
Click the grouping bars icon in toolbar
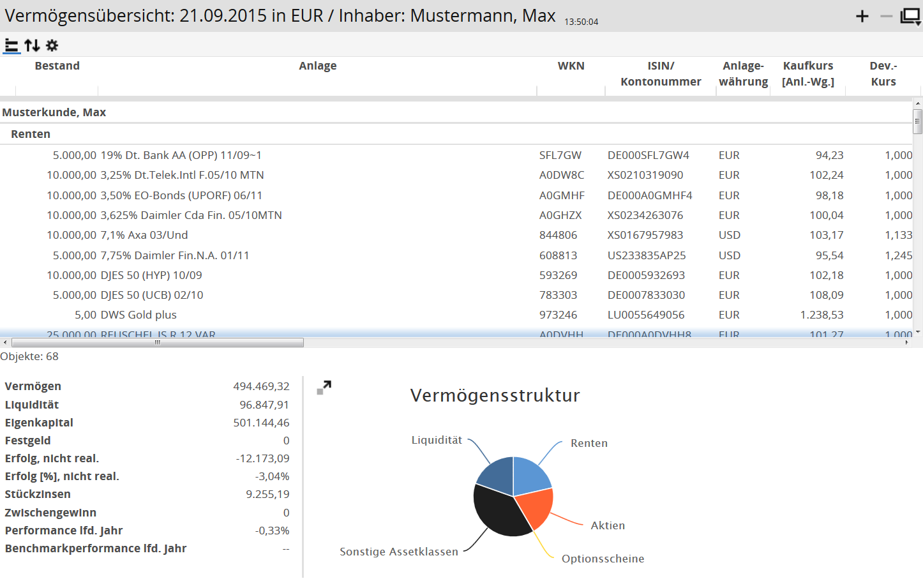click(11, 45)
